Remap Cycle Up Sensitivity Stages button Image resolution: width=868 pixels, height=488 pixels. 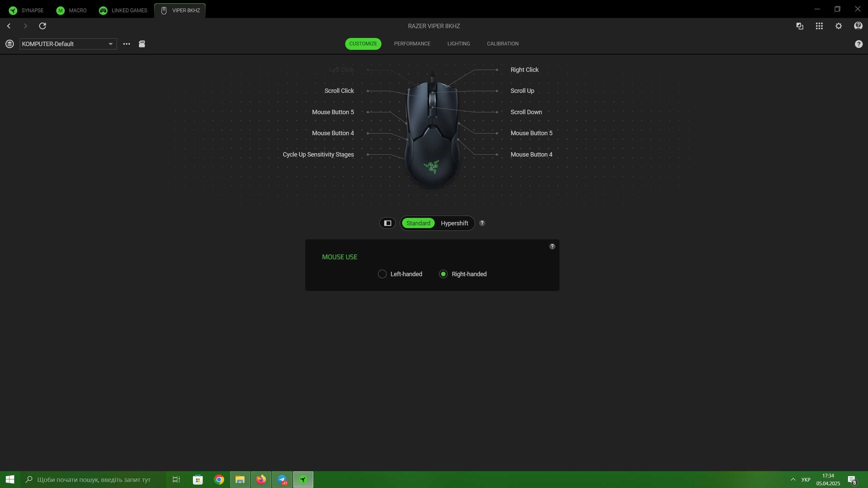[318, 155]
